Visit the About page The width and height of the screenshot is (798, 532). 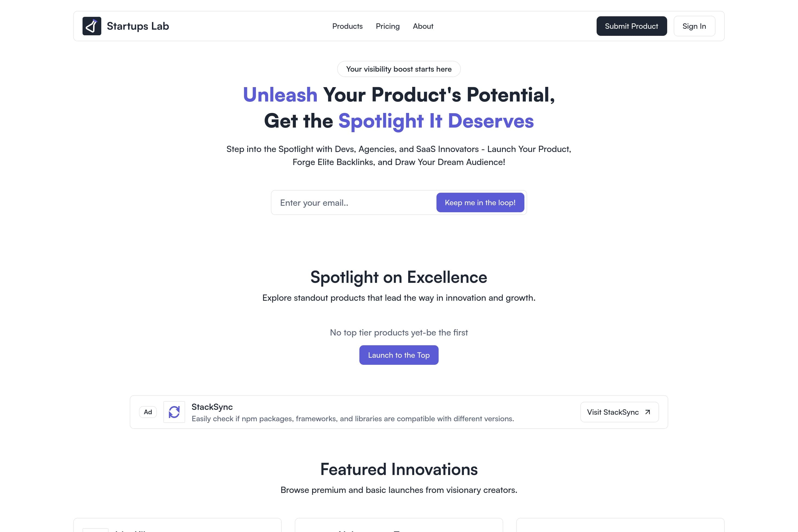[423, 26]
